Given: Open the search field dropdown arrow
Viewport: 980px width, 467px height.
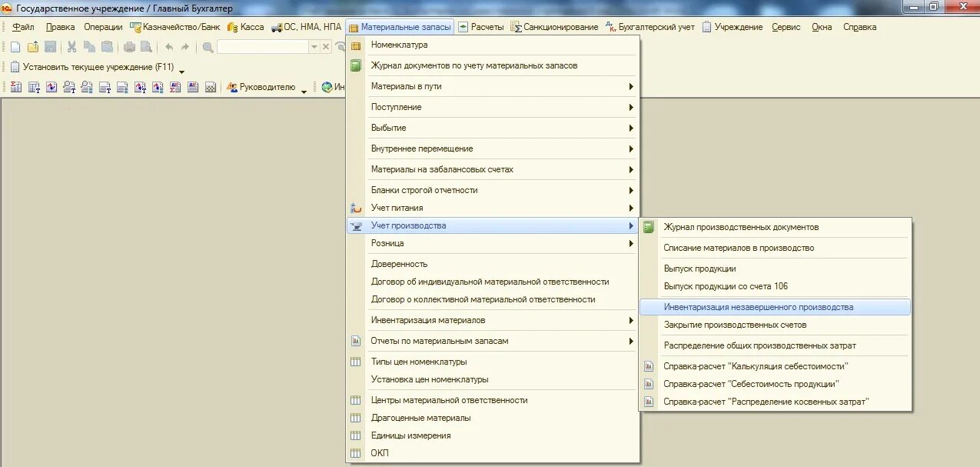Looking at the screenshot, I should click(314, 47).
